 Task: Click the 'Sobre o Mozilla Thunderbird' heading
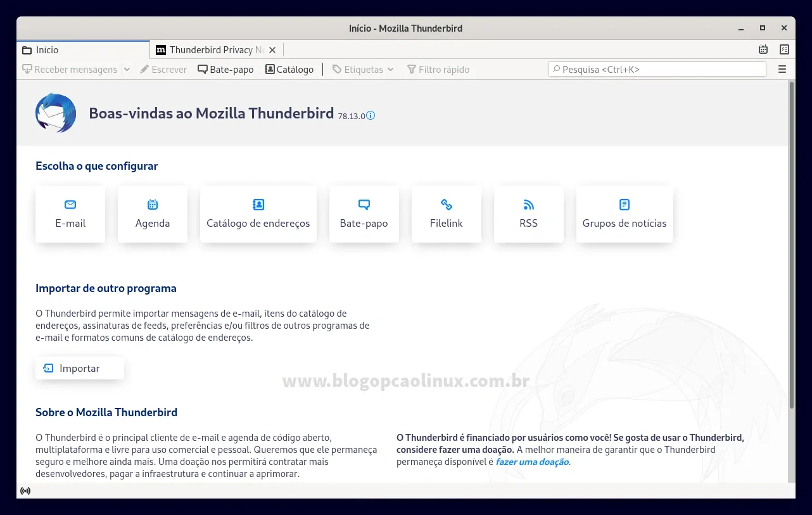(x=106, y=412)
